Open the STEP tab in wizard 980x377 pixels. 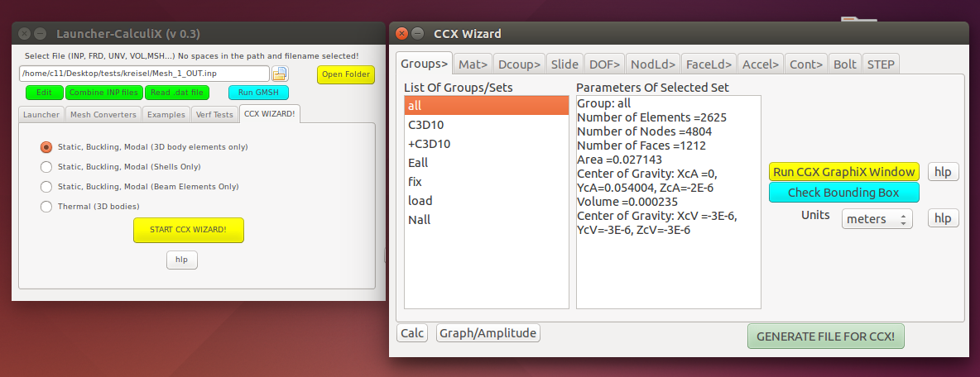pyautogui.click(x=881, y=64)
